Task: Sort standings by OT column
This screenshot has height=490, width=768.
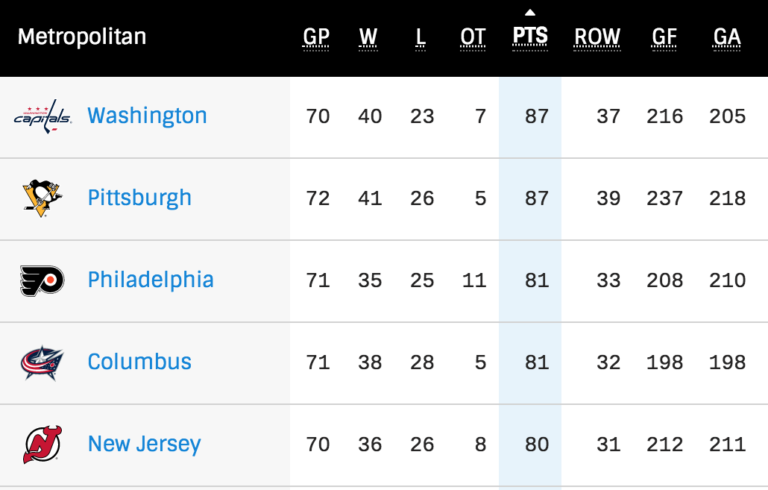Action: pyautogui.click(x=473, y=38)
